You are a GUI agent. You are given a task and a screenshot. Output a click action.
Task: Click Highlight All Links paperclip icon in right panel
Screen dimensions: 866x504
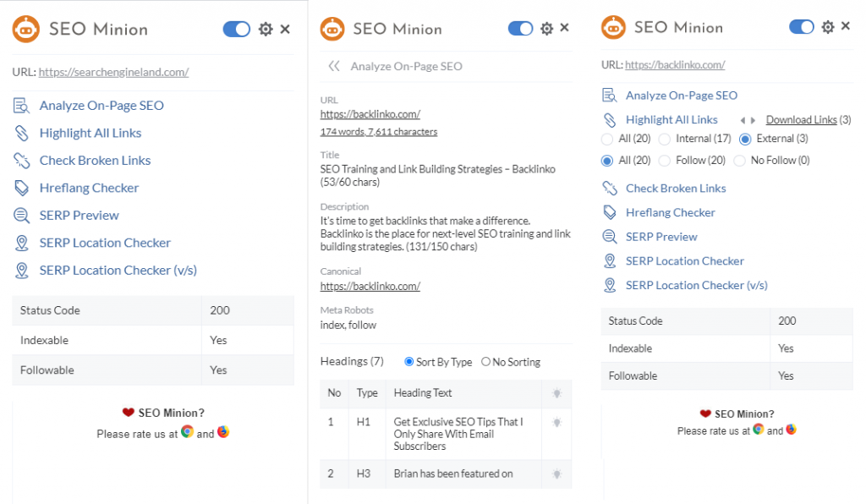609,120
